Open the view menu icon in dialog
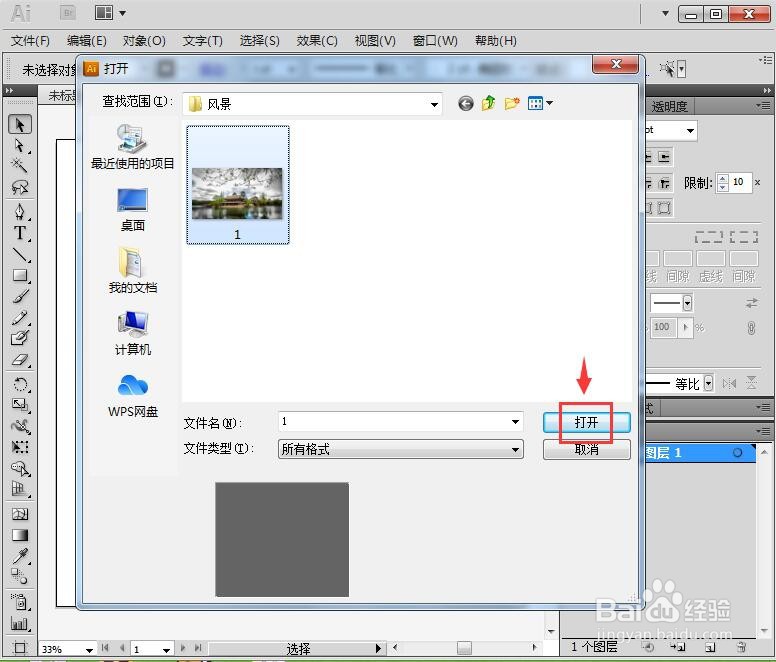 pyautogui.click(x=540, y=103)
